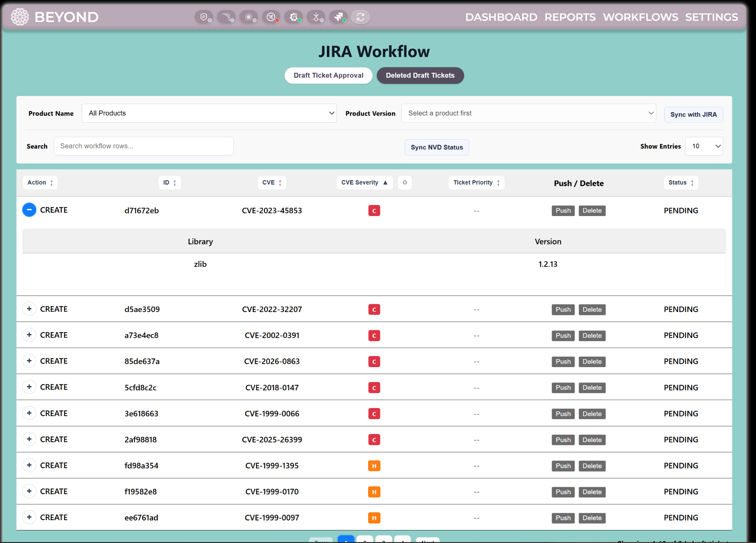The height and width of the screenshot is (543, 756).
Task: Click the critical badge in row 85de637a
Action: pyautogui.click(x=374, y=362)
